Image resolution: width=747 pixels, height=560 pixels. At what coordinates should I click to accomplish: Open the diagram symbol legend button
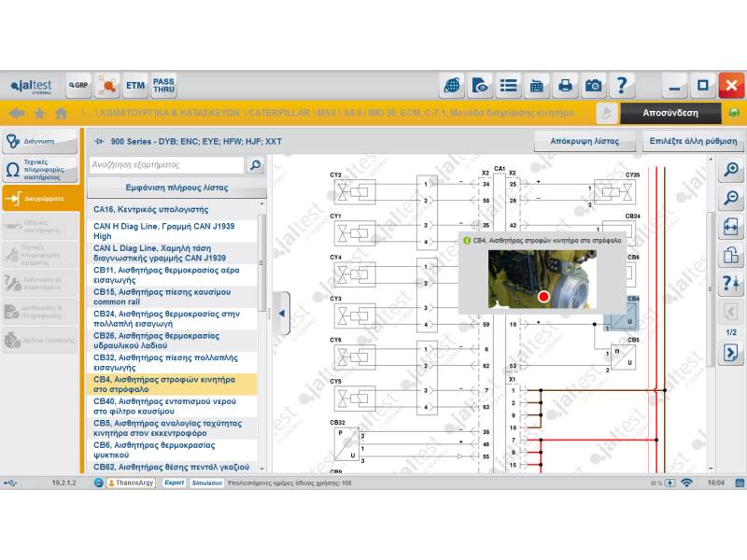730,284
